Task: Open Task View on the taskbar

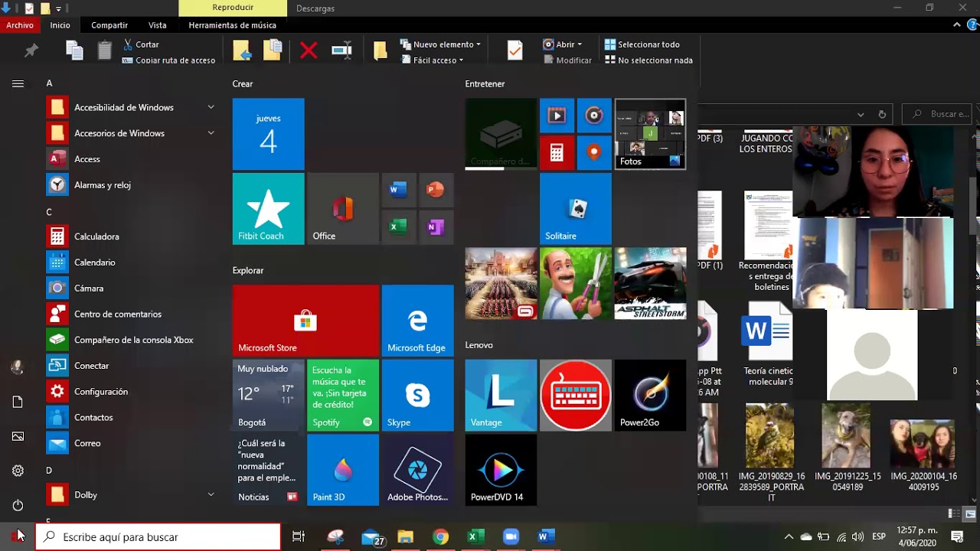Action: pos(299,537)
